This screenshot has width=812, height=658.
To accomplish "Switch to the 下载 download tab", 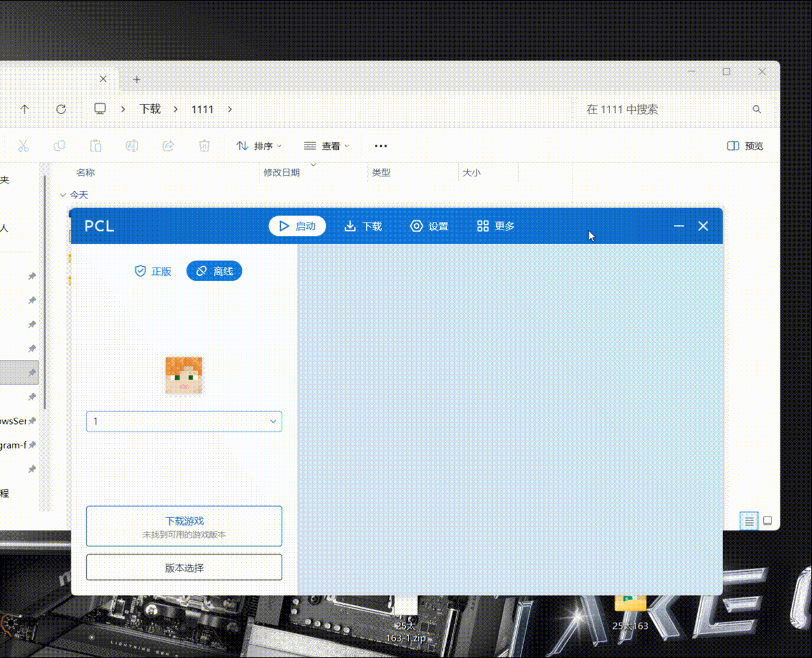I will click(363, 226).
